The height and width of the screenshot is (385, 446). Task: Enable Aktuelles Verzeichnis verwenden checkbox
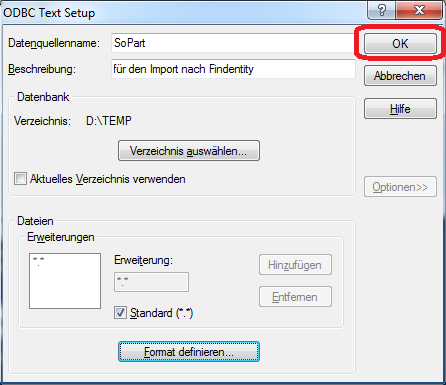click(20, 179)
